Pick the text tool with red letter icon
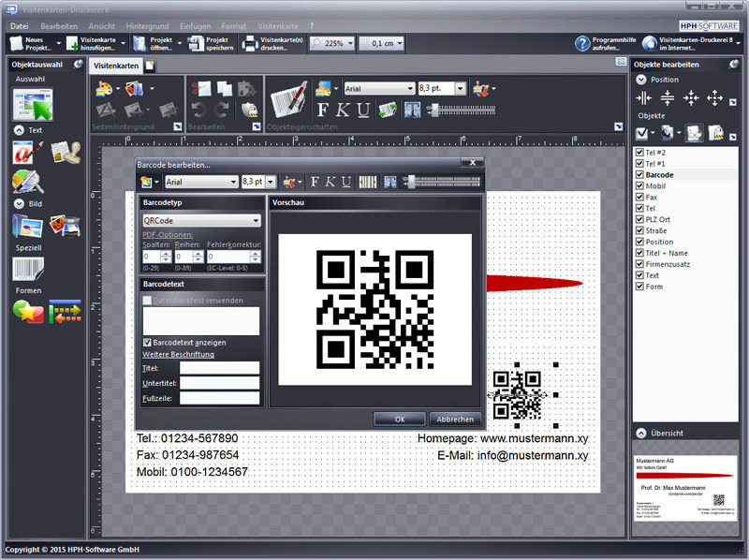Viewport: 749px width, 560px height. (27, 153)
